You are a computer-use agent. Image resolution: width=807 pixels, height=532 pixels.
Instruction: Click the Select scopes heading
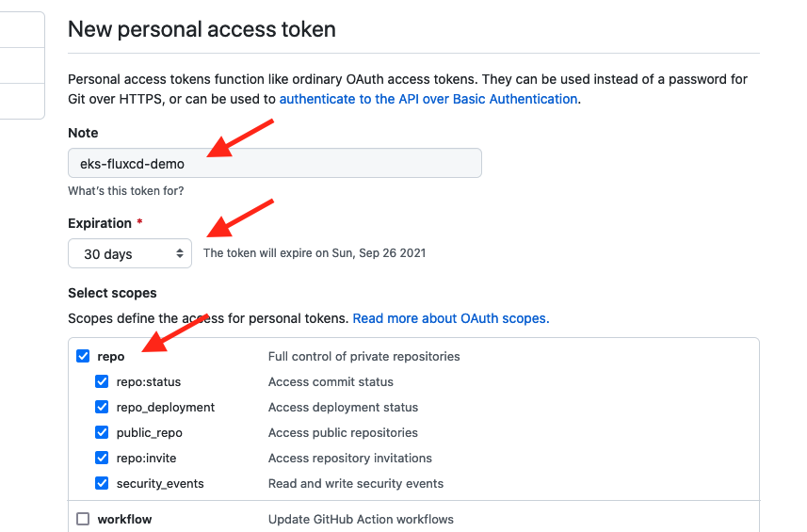[x=112, y=293]
